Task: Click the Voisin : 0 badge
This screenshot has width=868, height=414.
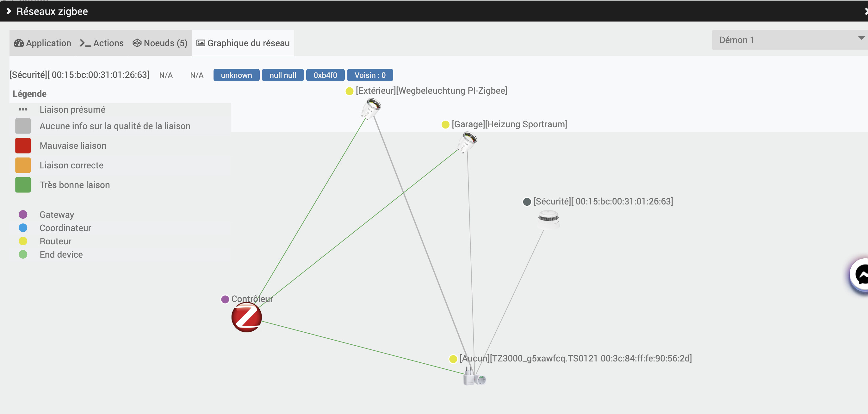Action: pos(370,75)
